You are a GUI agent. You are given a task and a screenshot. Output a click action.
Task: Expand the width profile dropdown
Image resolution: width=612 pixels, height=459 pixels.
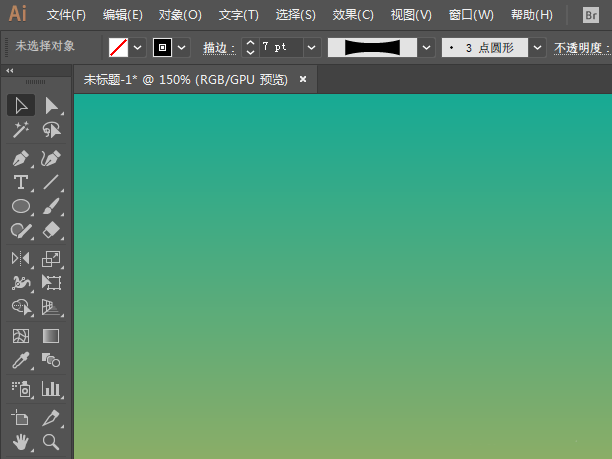tap(427, 48)
